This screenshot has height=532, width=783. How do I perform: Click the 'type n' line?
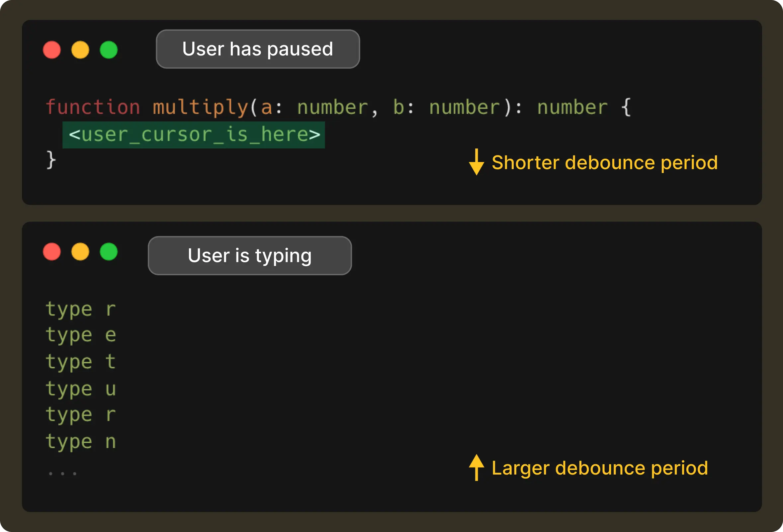click(x=81, y=441)
